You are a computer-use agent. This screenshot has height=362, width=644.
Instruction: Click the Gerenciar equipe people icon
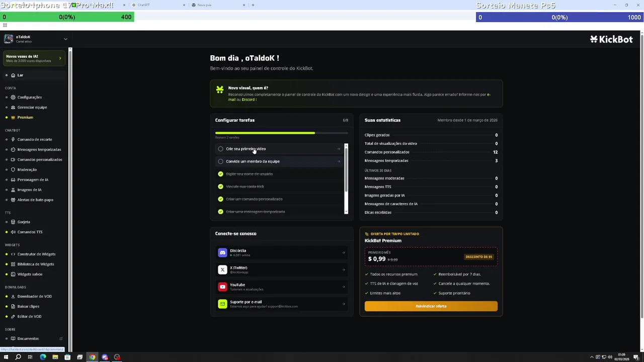point(13,107)
